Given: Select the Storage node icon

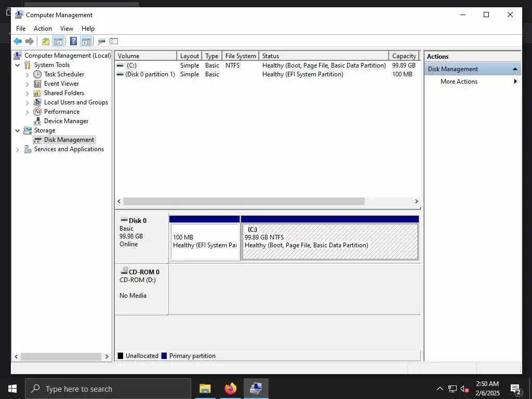Looking at the screenshot, I should pos(28,130).
